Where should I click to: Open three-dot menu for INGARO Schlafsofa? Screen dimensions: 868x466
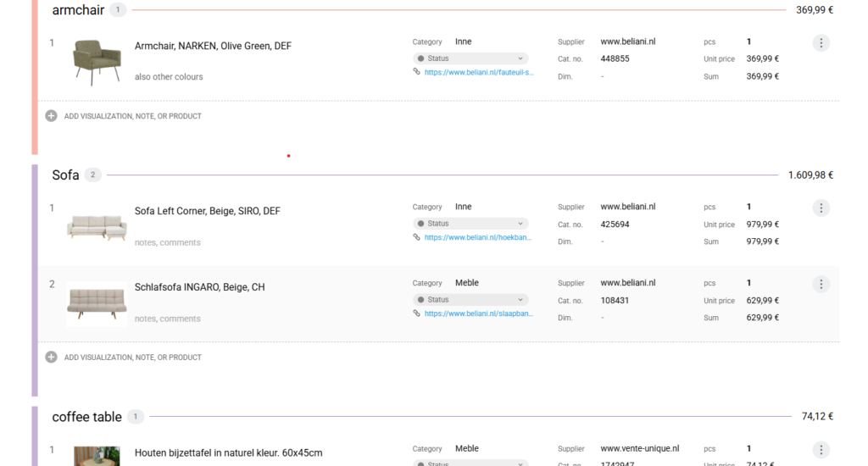pyautogui.click(x=821, y=285)
